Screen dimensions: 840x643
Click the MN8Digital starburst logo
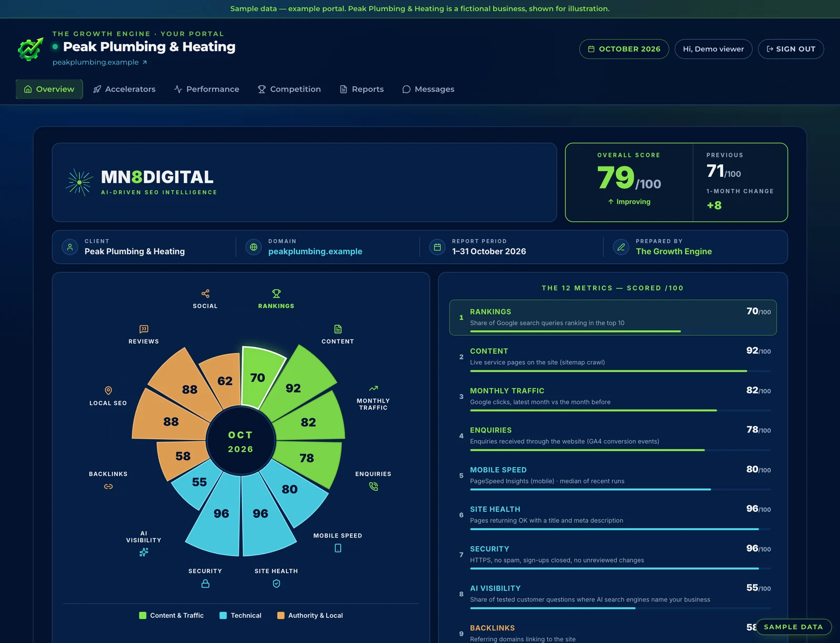tap(79, 182)
